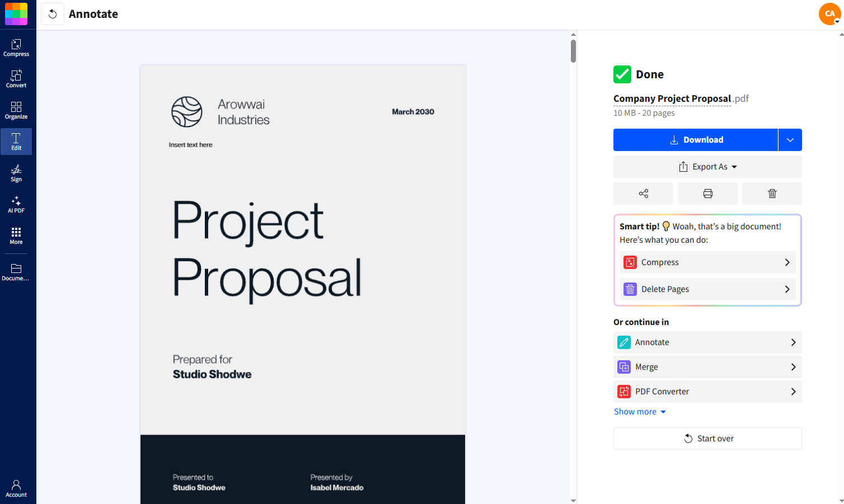Viewport: 844px width, 504px height.
Task: Switch to the Edit tool tab
Action: coord(16,142)
